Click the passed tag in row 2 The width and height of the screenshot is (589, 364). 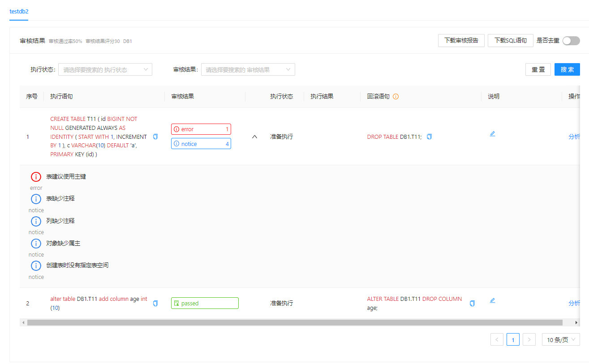click(x=205, y=303)
